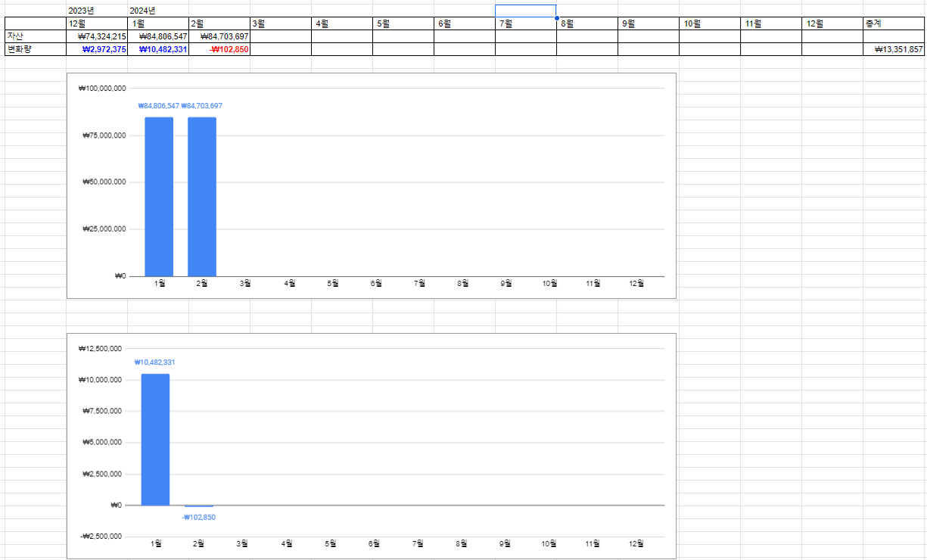This screenshot has width=927, height=560.
Task: Click the 변화량 row label
Action: (36, 49)
